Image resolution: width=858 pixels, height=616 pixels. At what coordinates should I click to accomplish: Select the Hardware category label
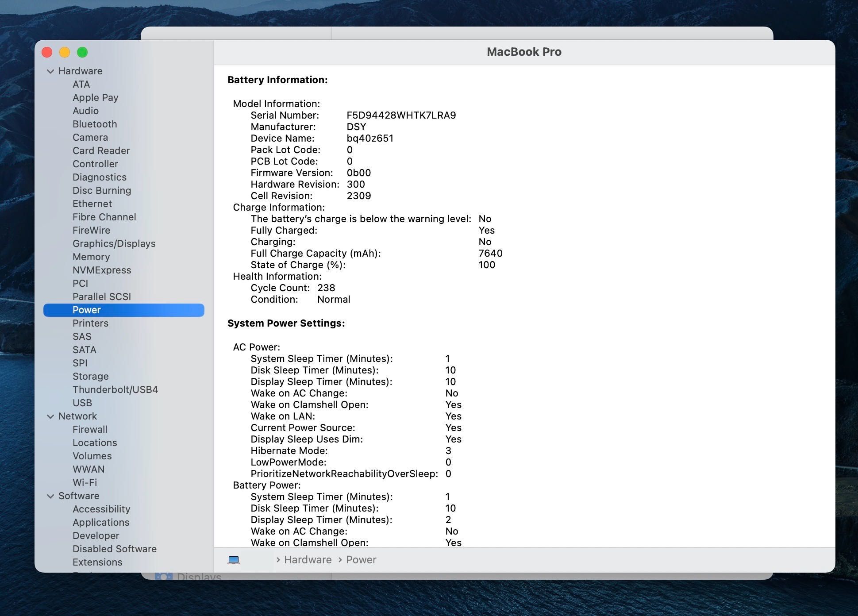[x=81, y=71]
